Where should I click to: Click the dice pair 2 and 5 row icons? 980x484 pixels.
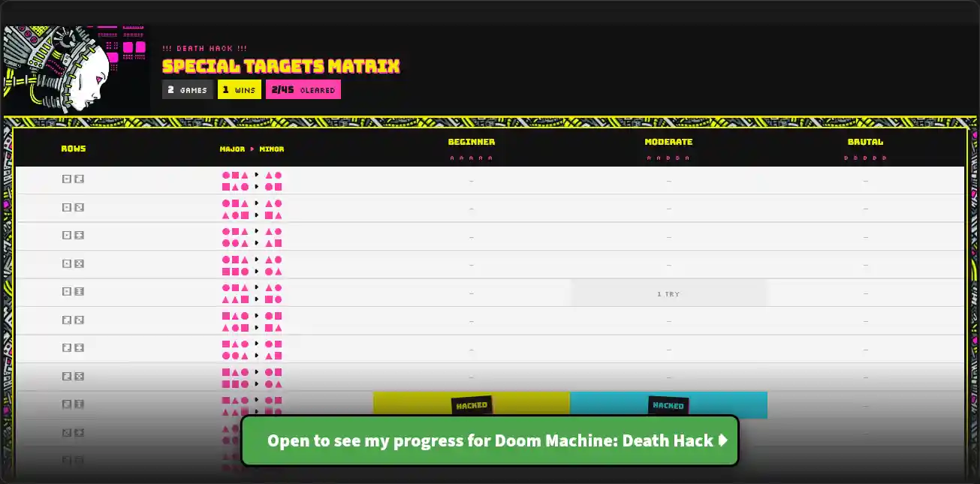pos(74,376)
